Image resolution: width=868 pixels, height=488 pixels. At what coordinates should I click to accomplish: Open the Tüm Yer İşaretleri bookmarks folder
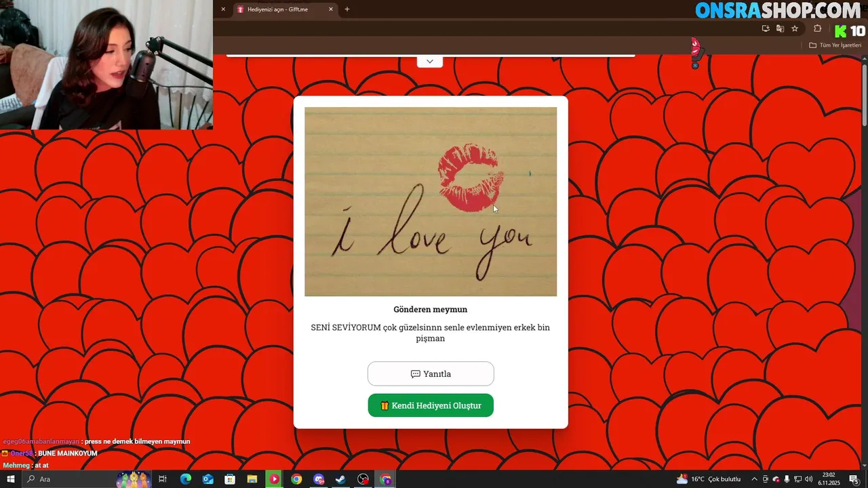point(835,45)
